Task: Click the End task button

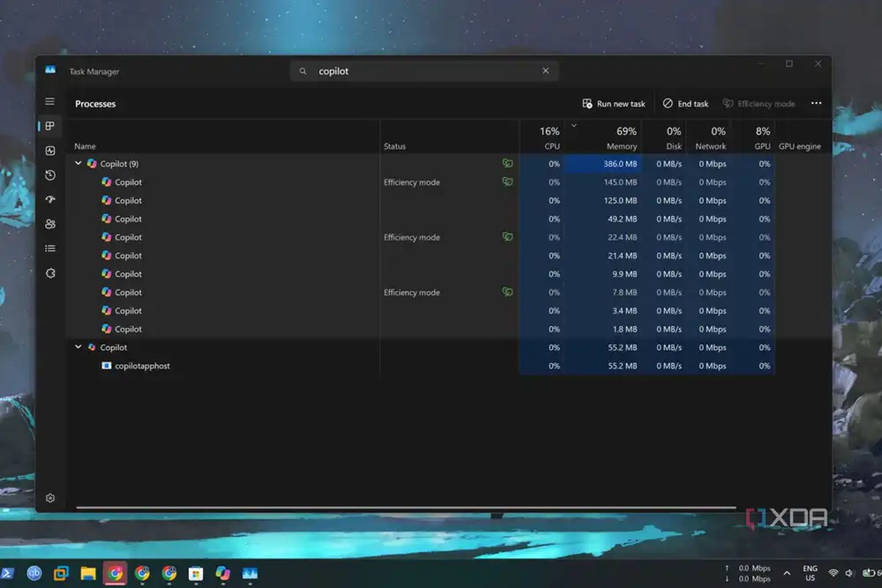Action: (686, 104)
